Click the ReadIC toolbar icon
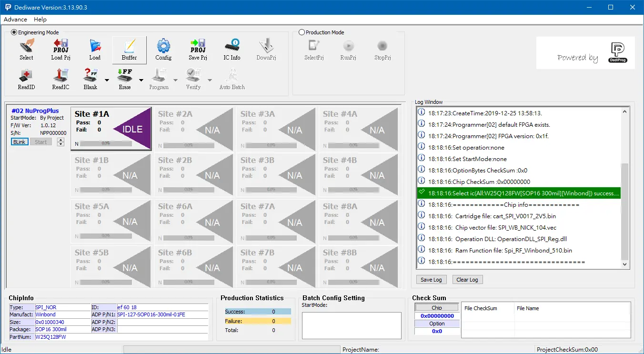Screen dimensions: 644x354 (60, 79)
